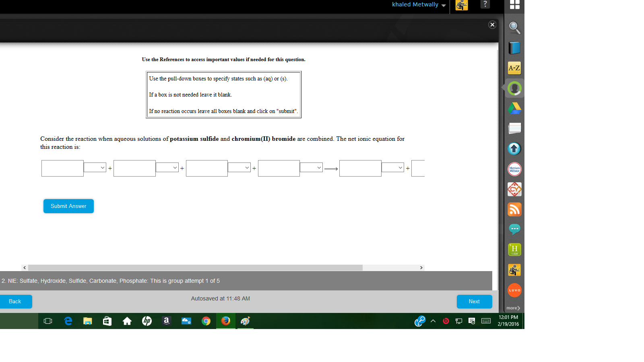
Task: Select the A-Z reference sidebar icon
Action: click(514, 68)
